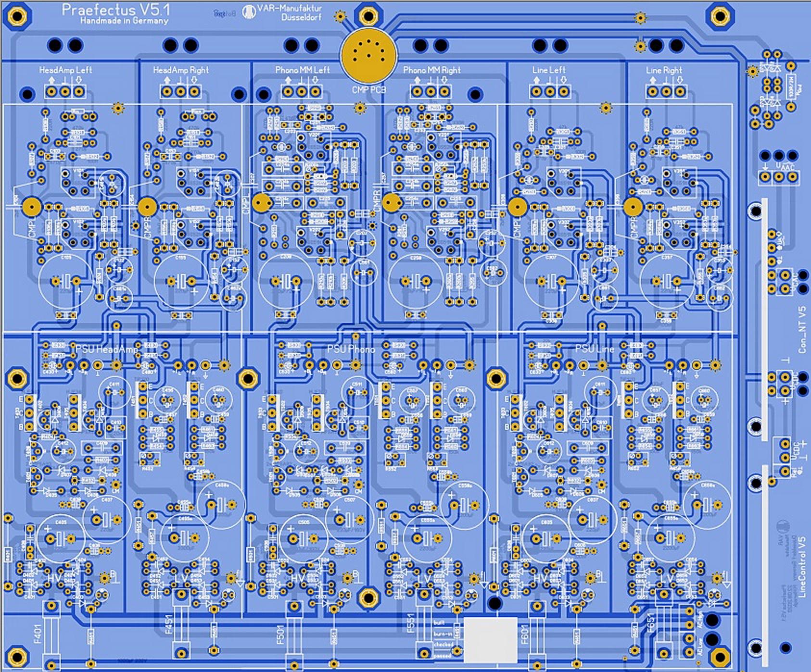Click the Phono MM Right label

point(431,70)
